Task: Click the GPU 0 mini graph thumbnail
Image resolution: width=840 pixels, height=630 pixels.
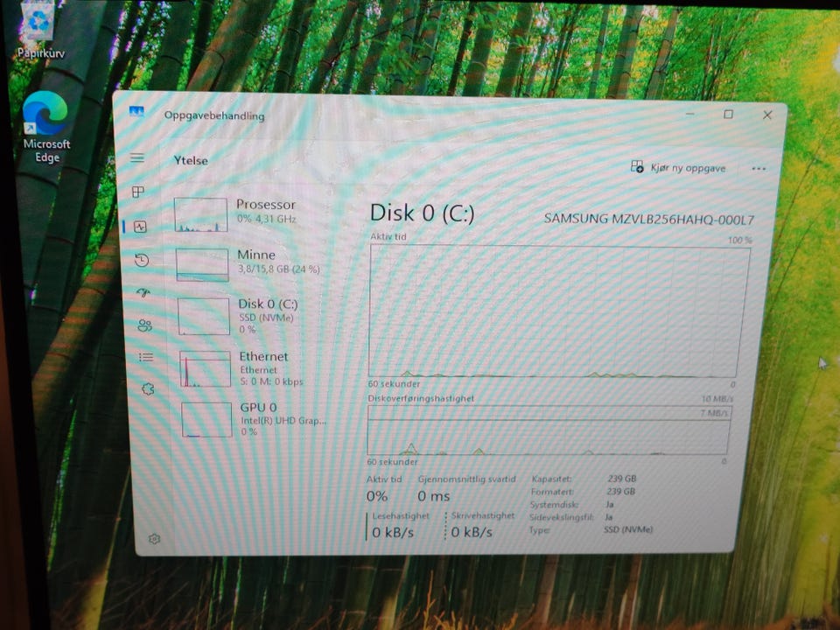Action: pyautogui.click(x=206, y=419)
